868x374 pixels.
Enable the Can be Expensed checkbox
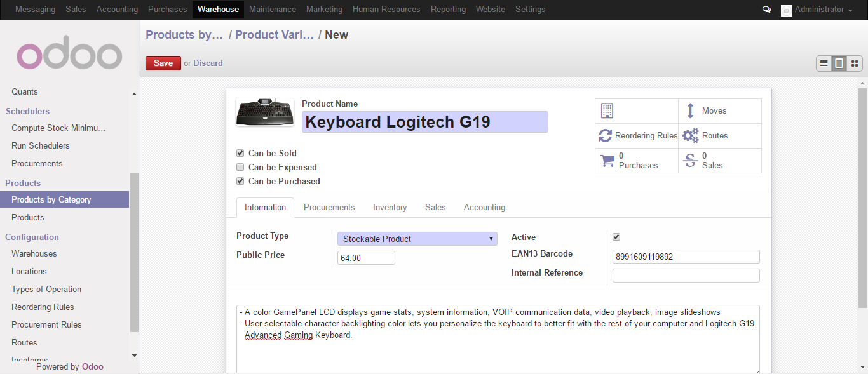[x=240, y=167]
